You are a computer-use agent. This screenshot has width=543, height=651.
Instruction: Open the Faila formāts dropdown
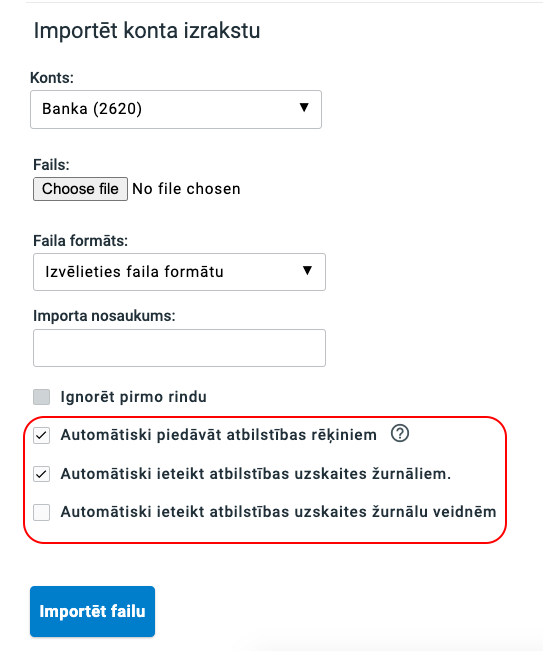coord(179,272)
